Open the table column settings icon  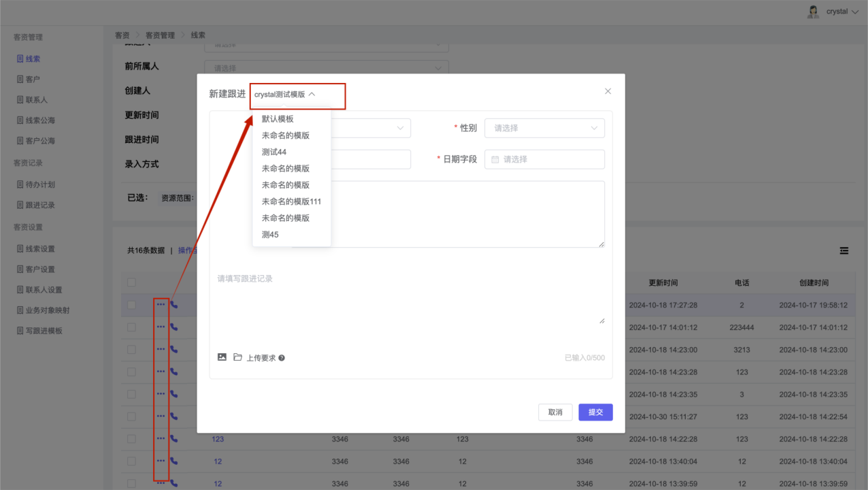(844, 251)
